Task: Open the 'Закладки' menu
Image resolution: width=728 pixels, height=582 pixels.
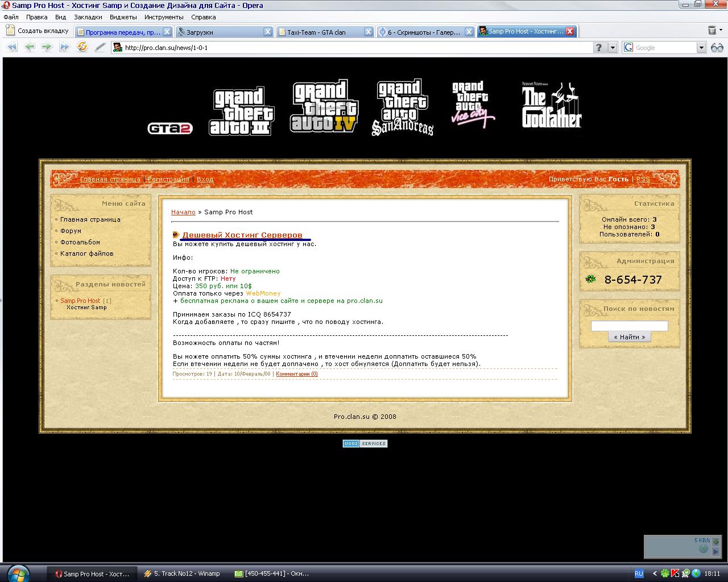Action: point(88,17)
